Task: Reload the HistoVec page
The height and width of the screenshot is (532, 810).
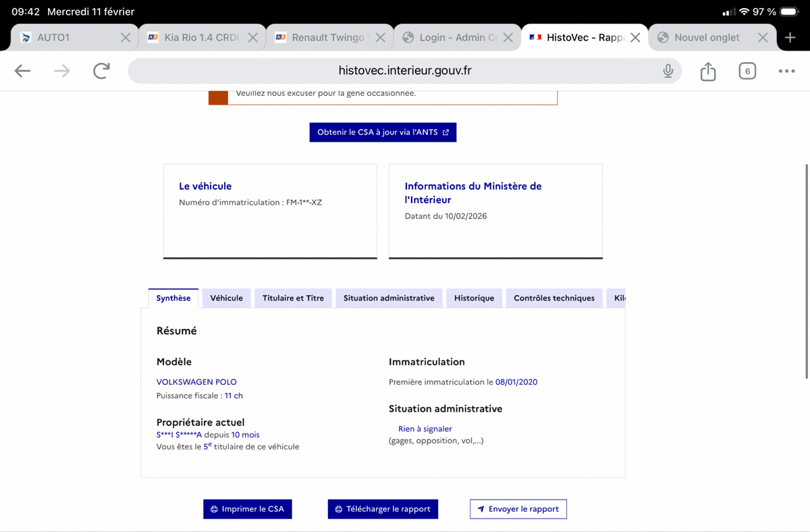Action: [101, 70]
